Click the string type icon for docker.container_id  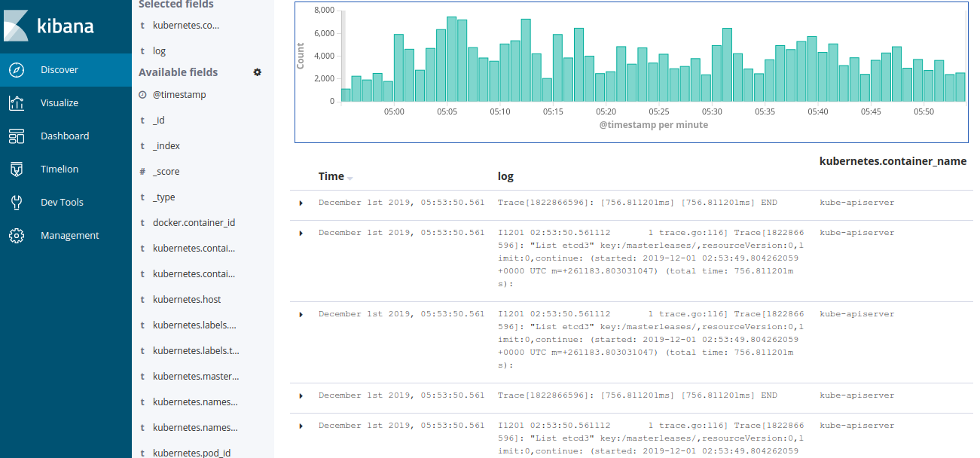142,223
